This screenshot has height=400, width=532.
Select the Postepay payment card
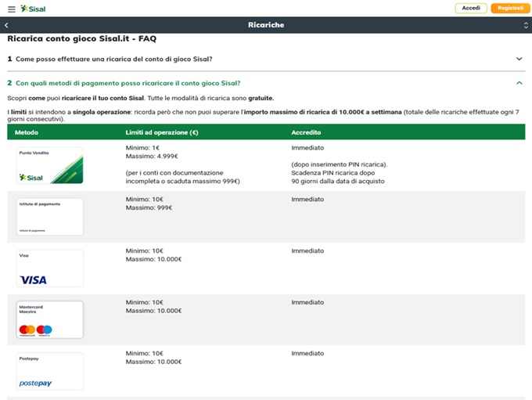coord(50,371)
